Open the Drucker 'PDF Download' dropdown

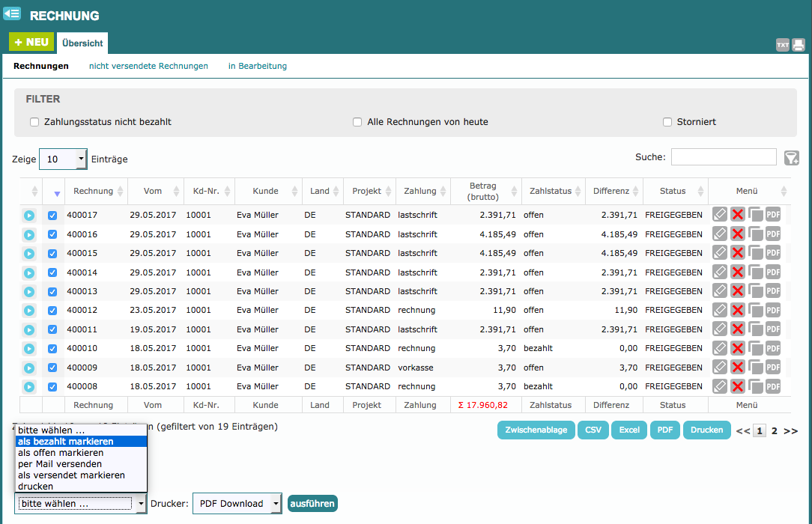click(237, 504)
